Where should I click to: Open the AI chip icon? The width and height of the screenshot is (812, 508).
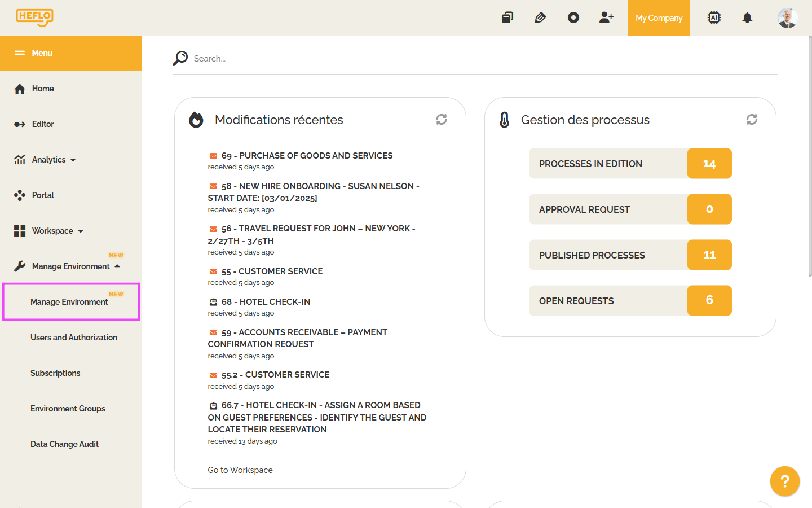coord(714,17)
